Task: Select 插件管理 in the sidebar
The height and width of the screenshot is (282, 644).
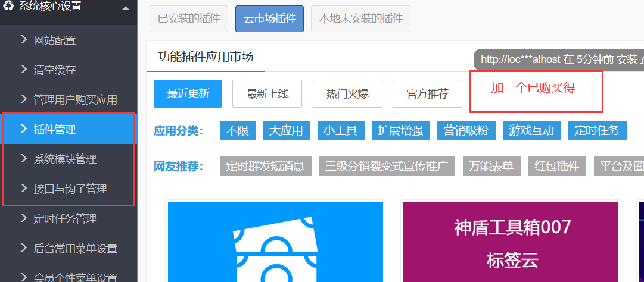Action: [55, 129]
